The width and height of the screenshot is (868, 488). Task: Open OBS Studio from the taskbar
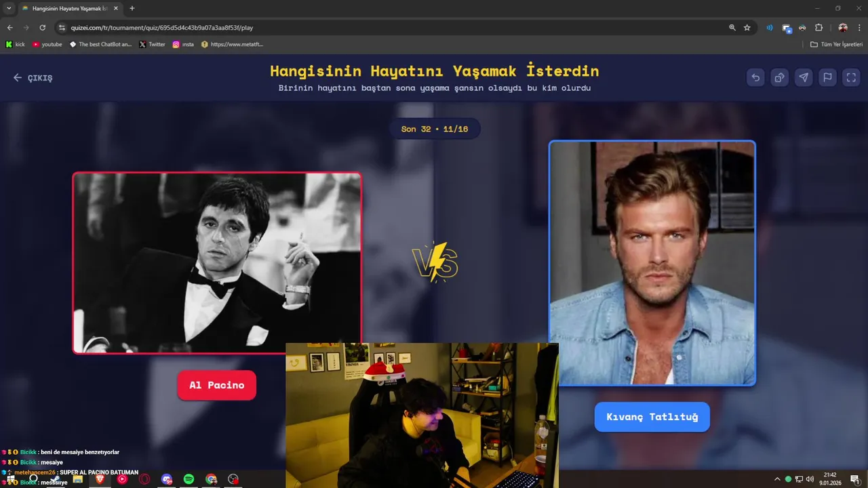(234, 479)
